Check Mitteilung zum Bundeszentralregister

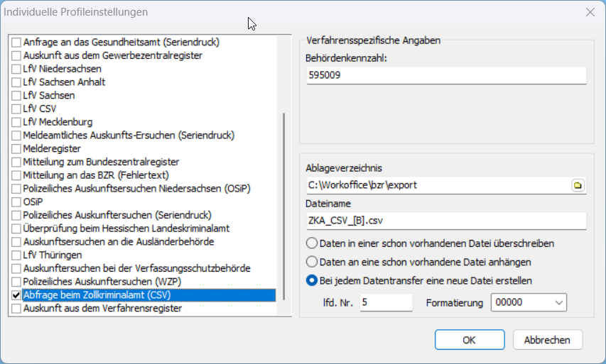pos(16,162)
